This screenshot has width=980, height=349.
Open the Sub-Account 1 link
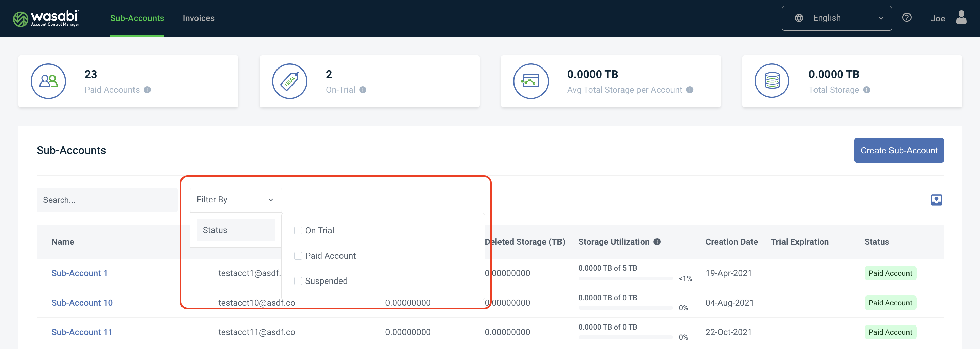pos(79,273)
